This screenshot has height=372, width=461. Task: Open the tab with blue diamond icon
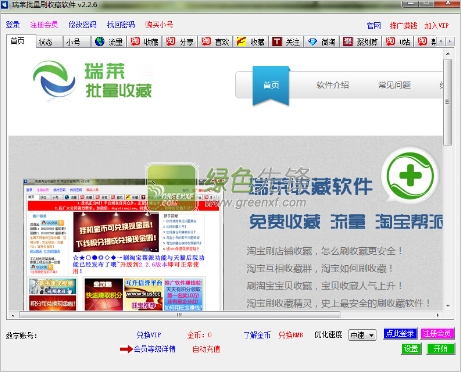point(321,42)
